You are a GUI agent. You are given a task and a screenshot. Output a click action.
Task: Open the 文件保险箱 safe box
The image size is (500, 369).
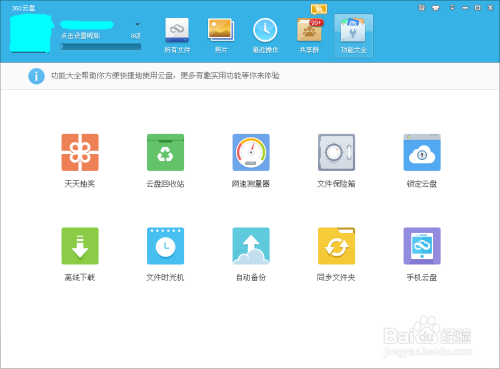click(x=336, y=152)
